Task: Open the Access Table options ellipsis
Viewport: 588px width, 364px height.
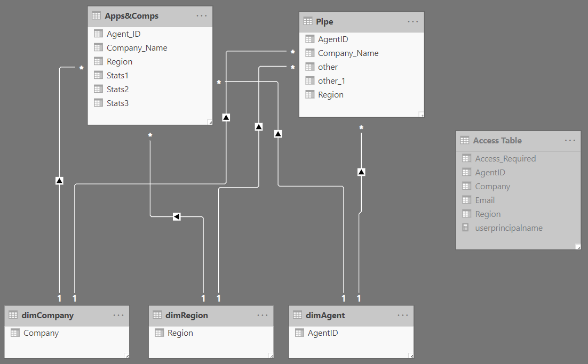Action: click(570, 141)
